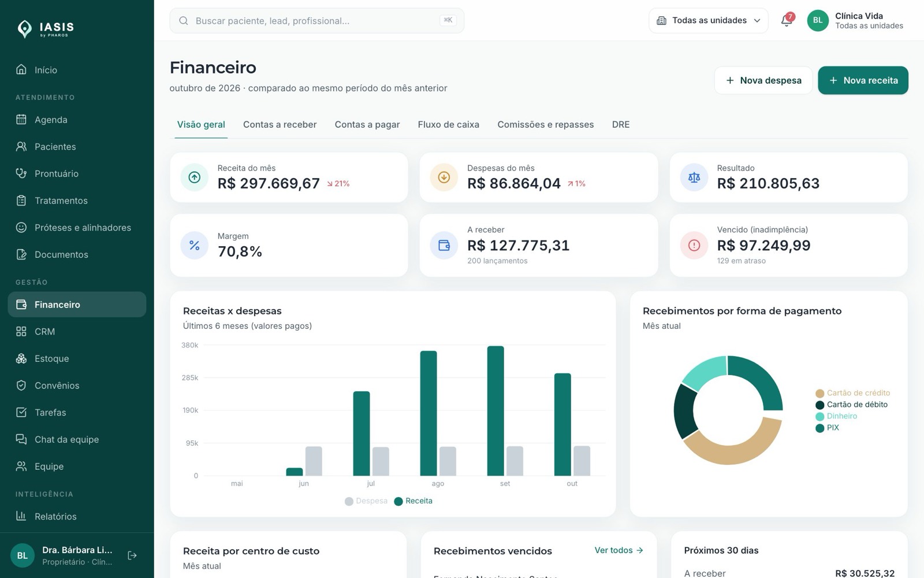The width and height of the screenshot is (924, 578).
Task: Open Fluxo de caixa tab
Action: [449, 124]
